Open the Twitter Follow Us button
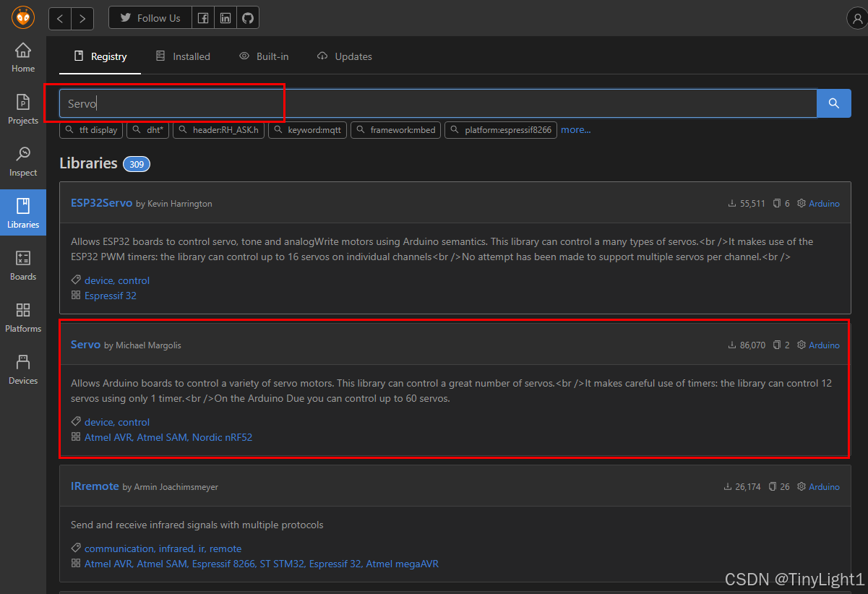The height and width of the screenshot is (594, 868). tap(150, 18)
